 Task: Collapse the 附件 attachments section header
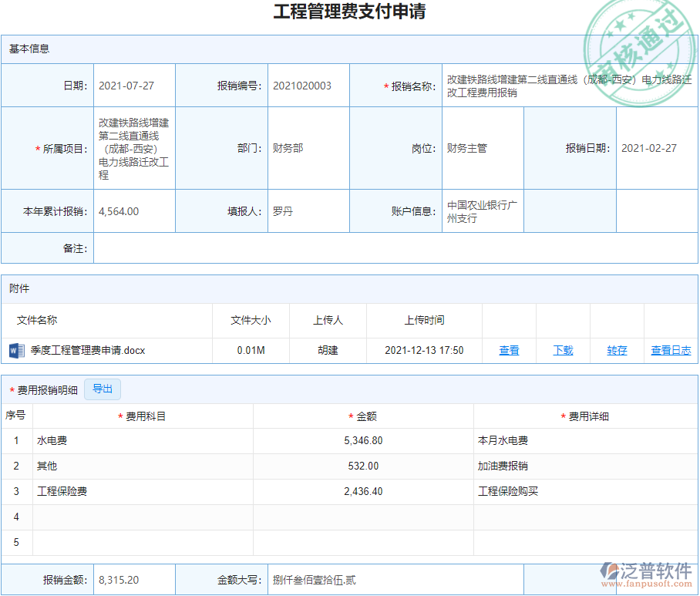[x=19, y=288]
